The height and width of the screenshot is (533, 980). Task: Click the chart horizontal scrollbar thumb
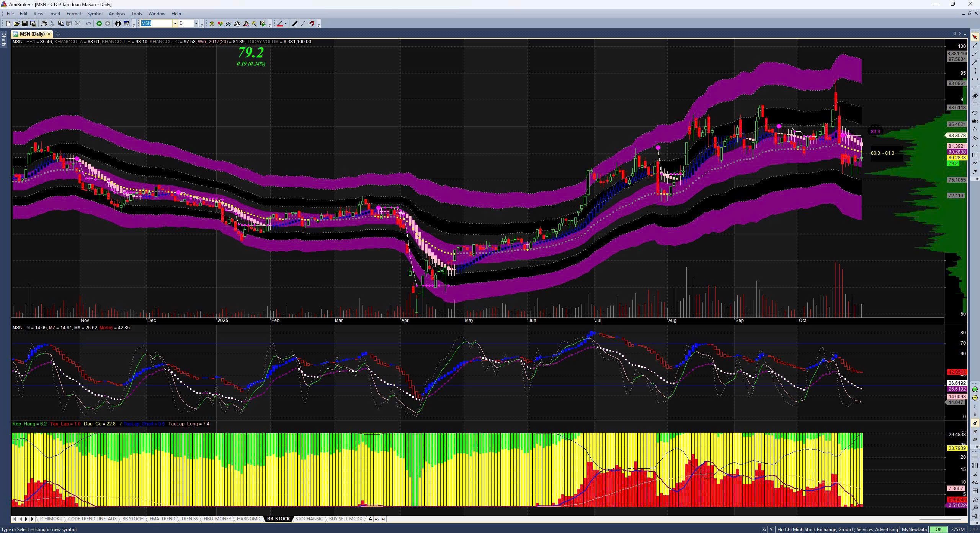click(940, 519)
